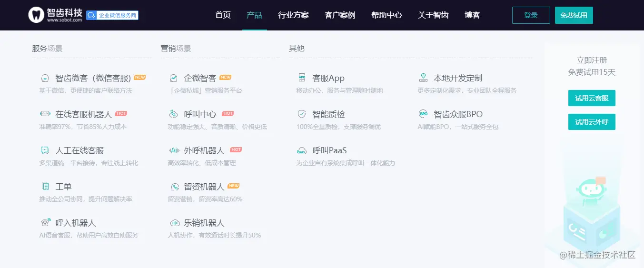Open the 智齿微客（微信客服）link
Viewport: 644px width, 268px height.
93,78
